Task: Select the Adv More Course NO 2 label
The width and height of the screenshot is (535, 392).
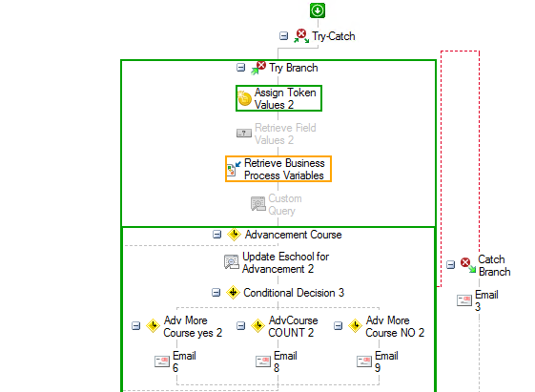Action: (x=395, y=326)
